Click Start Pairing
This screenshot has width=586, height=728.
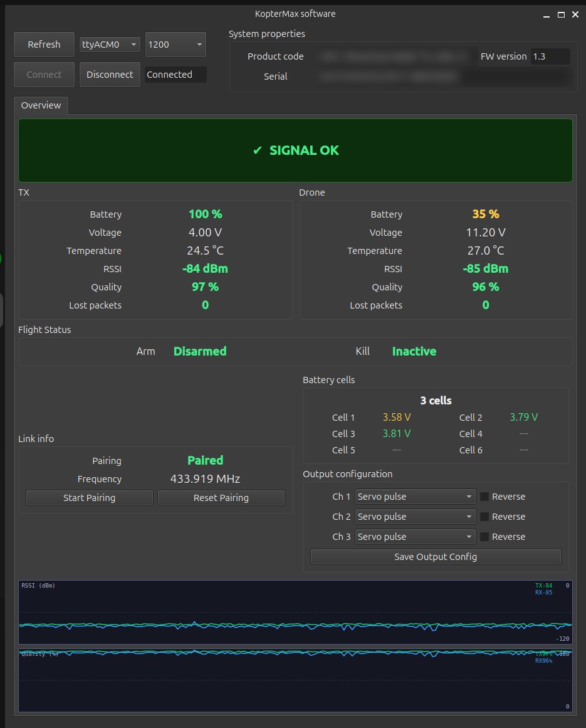[90, 498]
